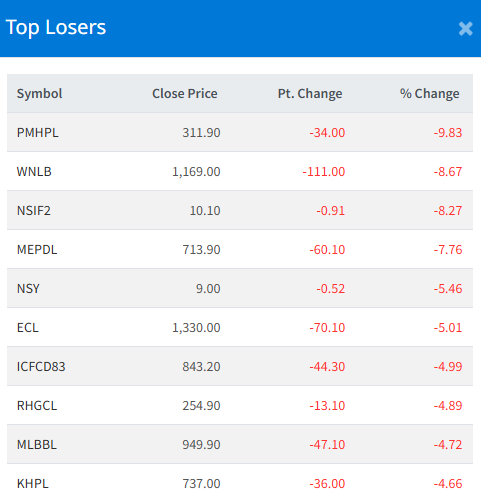481x498 pixels.
Task: Sort by the Pt. Change column header
Action: click(x=310, y=94)
